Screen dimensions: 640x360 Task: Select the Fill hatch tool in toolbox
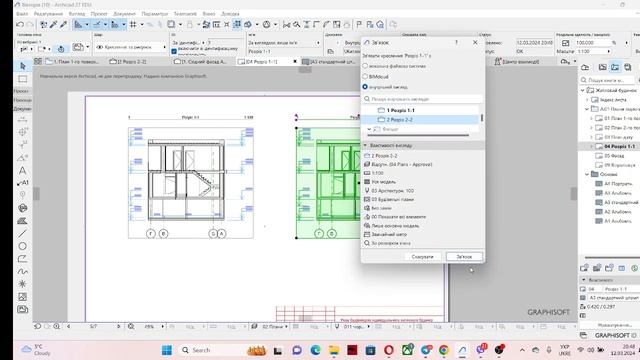22,221
